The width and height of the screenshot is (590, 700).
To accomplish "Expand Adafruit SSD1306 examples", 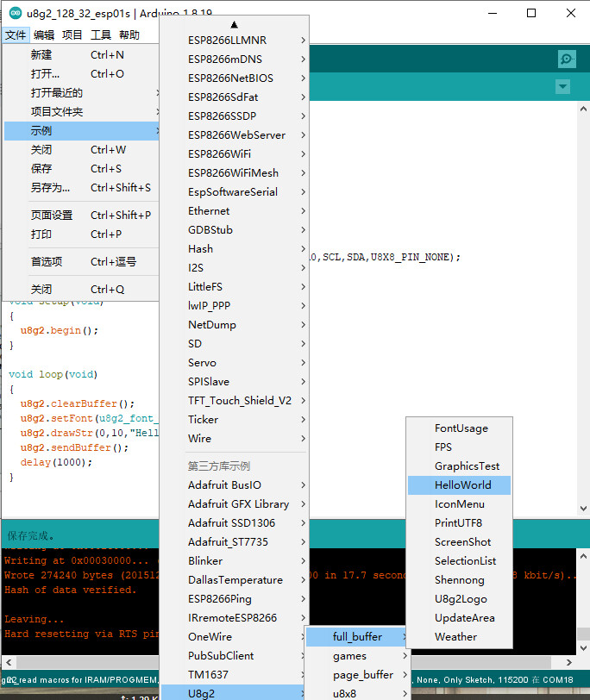I will click(x=234, y=522).
